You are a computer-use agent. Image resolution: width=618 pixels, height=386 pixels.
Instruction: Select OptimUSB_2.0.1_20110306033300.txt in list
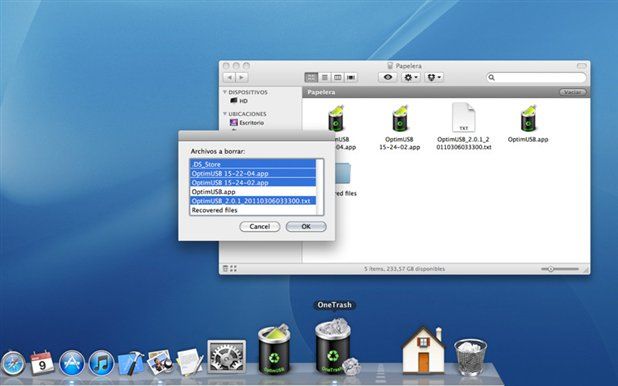(x=253, y=201)
